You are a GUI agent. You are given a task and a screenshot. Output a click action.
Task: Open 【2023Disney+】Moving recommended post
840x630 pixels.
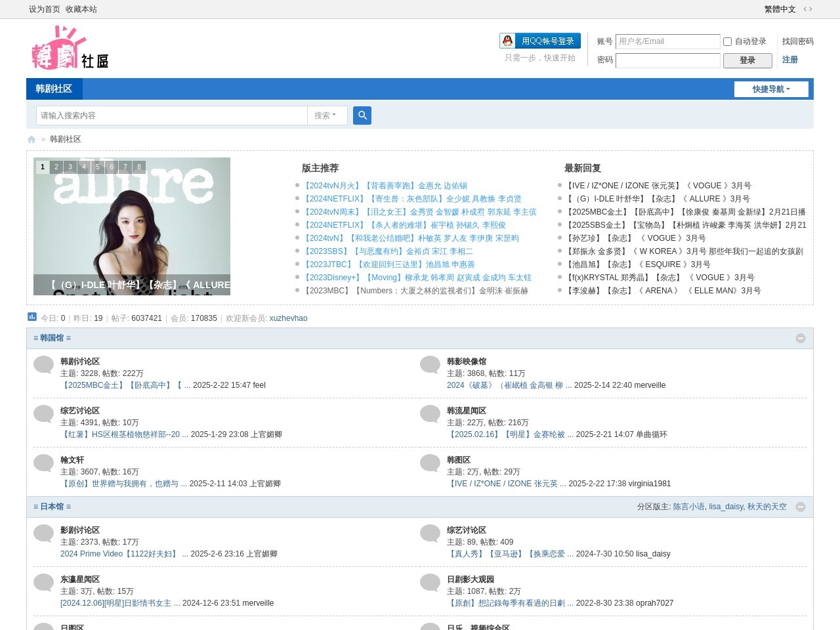(417, 278)
